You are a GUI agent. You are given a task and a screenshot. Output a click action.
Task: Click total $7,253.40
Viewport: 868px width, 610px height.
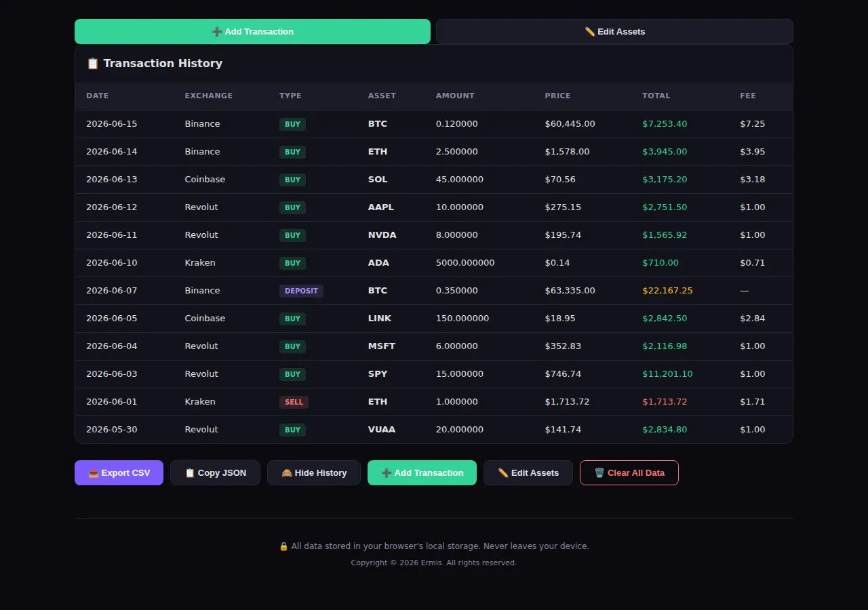tap(665, 124)
